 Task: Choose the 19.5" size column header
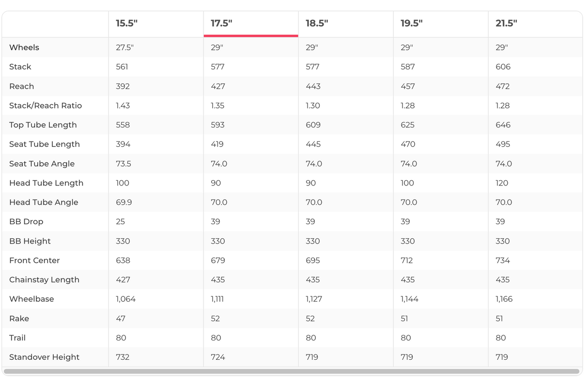[411, 24]
